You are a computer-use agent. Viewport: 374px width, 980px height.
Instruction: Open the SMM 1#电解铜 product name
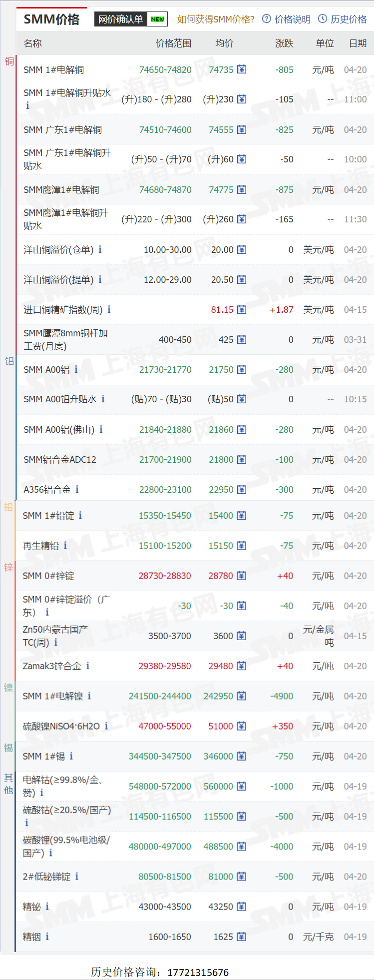pyautogui.click(x=53, y=69)
